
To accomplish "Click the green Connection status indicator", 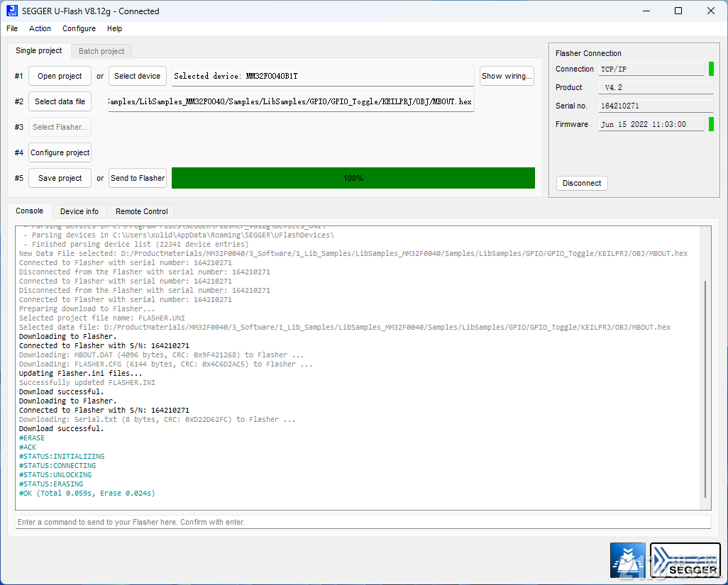I will point(711,69).
